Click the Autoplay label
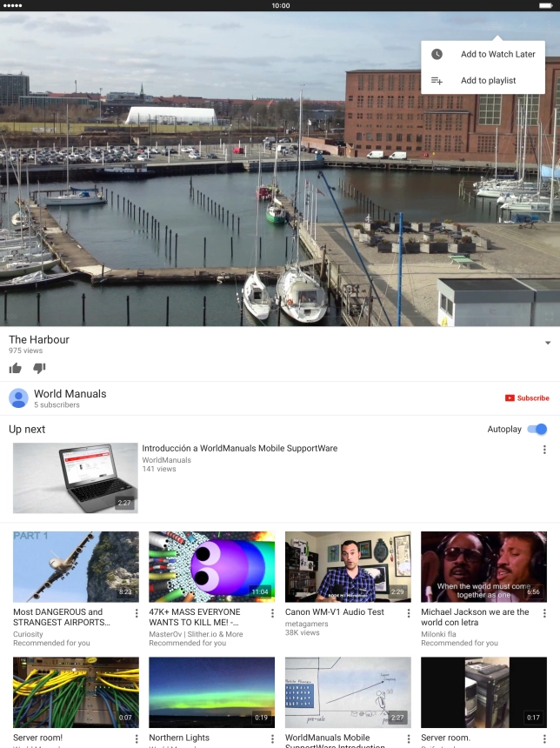This screenshot has width=560, height=748. 504,429
